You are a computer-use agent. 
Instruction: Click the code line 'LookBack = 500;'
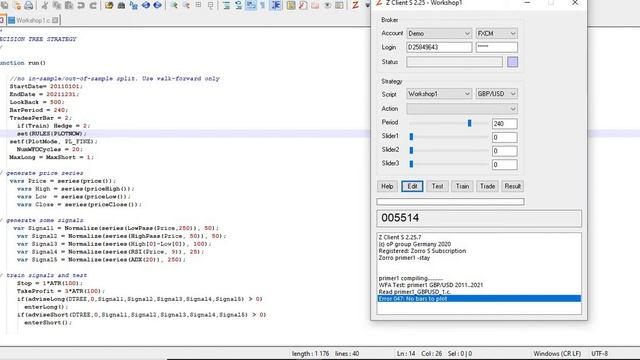[x=37, y=102]
